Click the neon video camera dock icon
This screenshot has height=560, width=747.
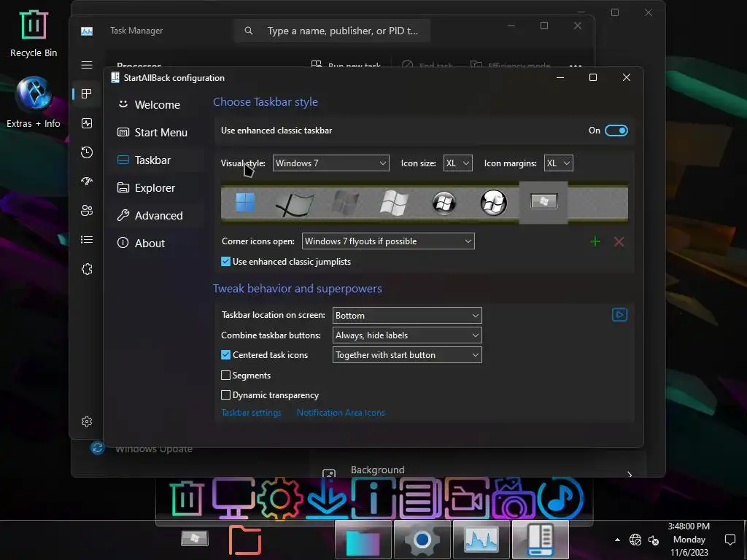(x=467, y=499)
